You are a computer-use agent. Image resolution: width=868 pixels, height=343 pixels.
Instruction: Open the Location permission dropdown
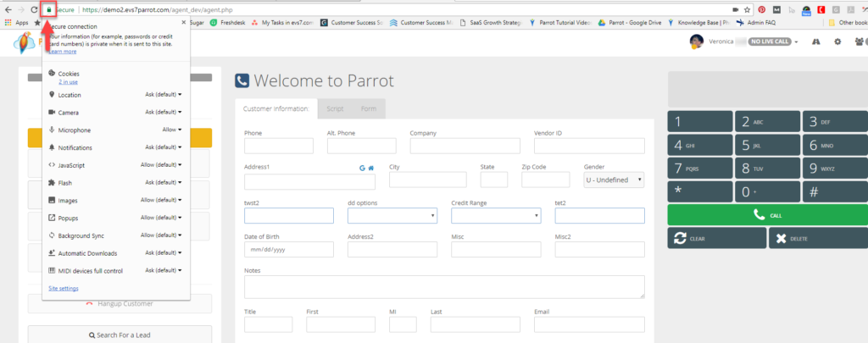click(164, 95)
